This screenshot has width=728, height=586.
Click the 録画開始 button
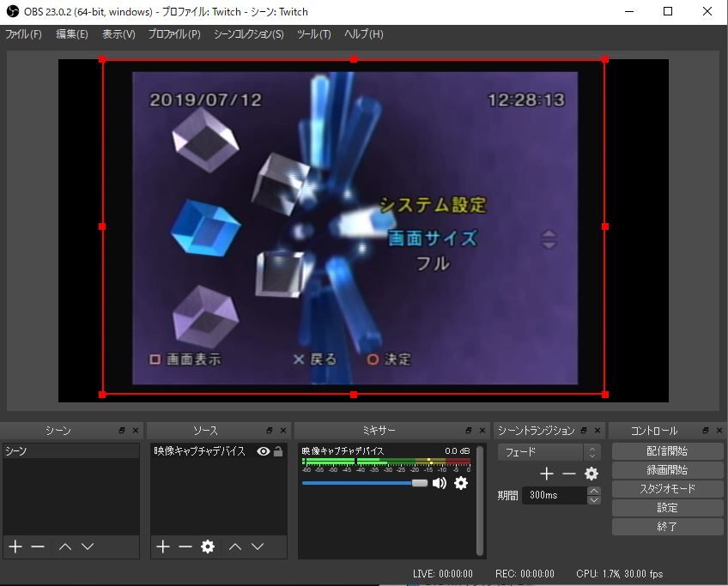[667, 470]
